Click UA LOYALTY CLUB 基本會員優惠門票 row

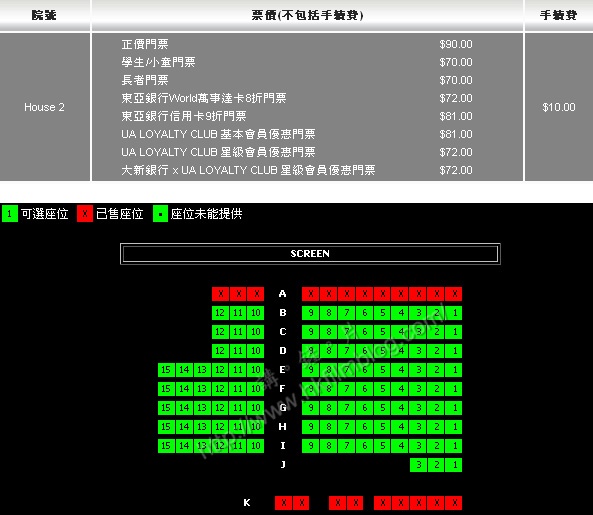(x=218, y=134)
